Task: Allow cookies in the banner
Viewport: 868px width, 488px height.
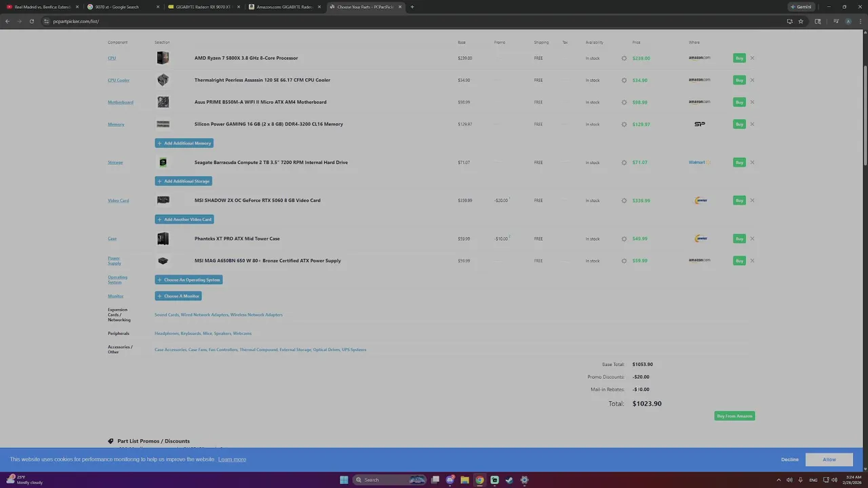Action: tap(829, 460)
